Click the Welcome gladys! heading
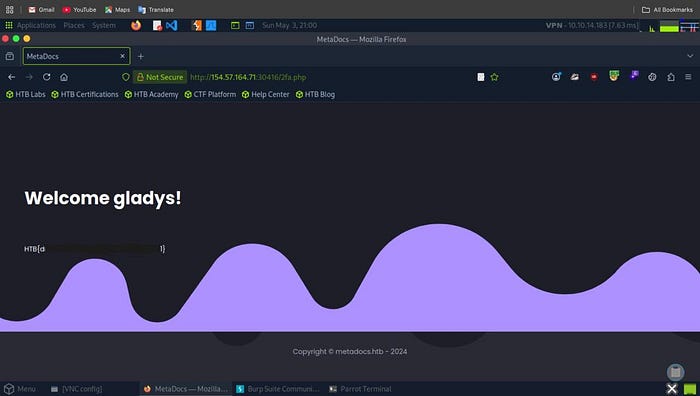This screenshot has height=396, width=700. tap(103, 198)
